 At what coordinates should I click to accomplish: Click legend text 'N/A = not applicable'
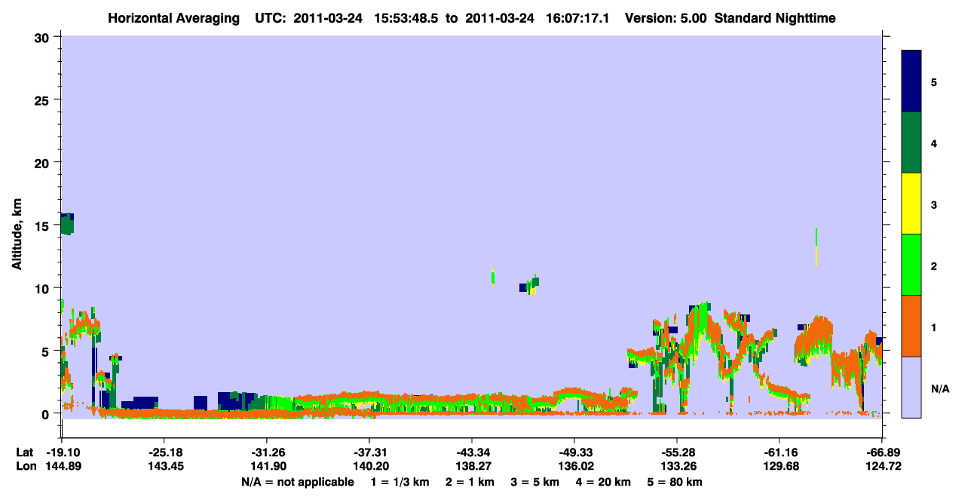(x=298, y=482)
